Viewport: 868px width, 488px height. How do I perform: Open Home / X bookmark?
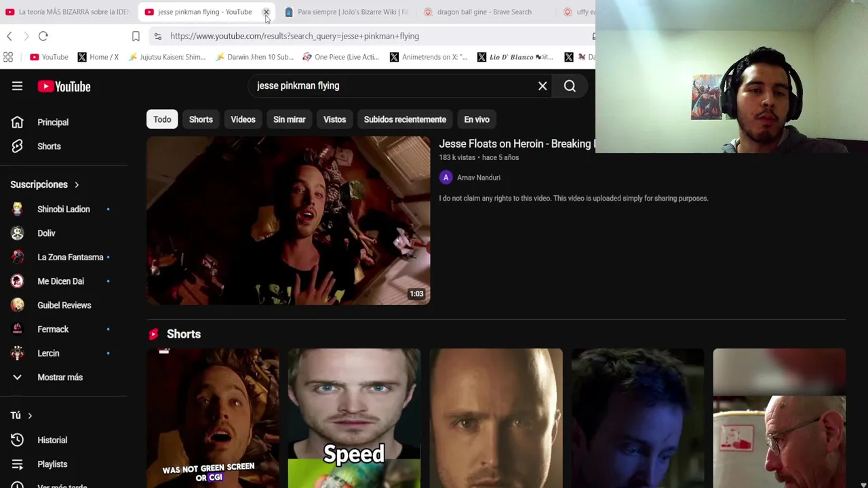click(x=98, y=57)
